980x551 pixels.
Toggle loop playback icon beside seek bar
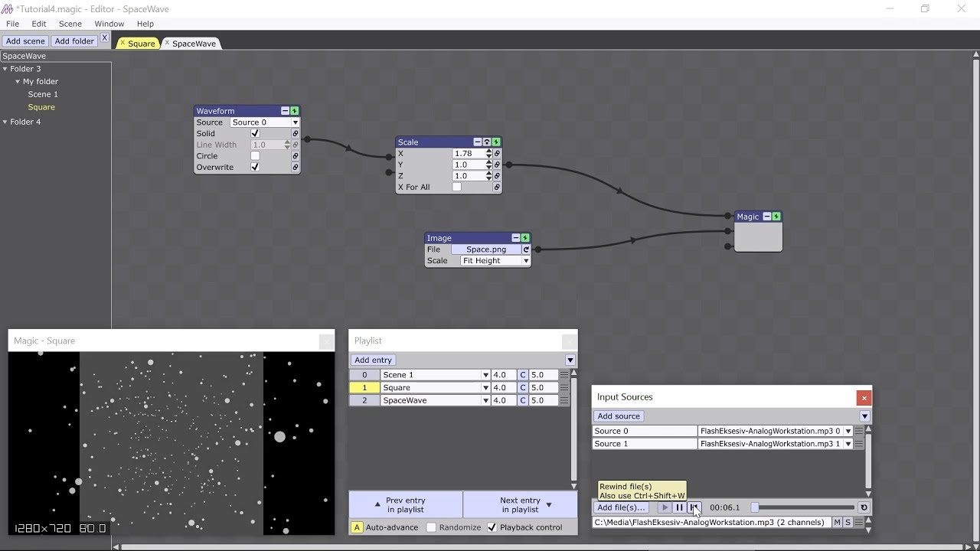point(864,507)
